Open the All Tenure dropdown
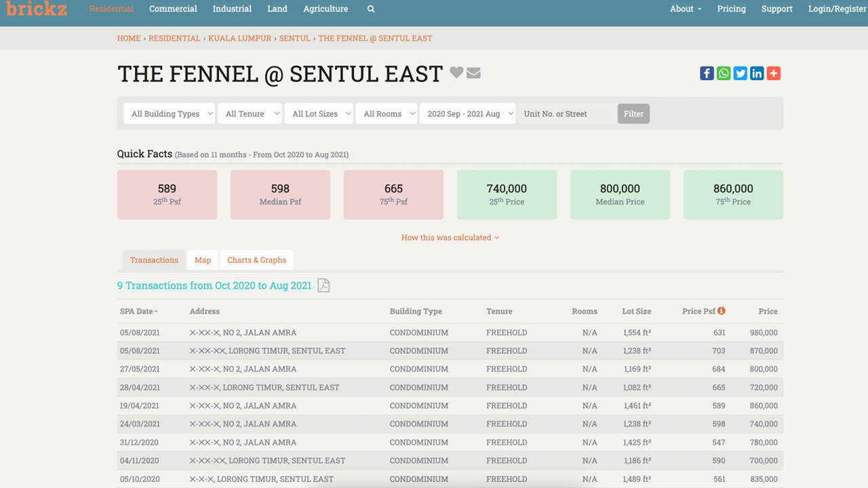The image size is (868, 488). (x=250, y=114)
